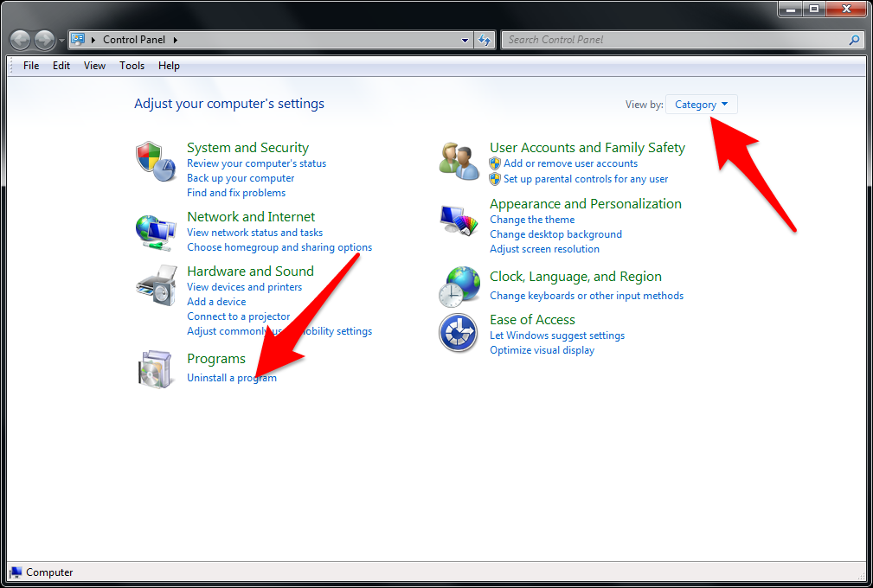Click the Clock, Language, and Region globe icon
873x588 pixels.
coord(459,286)
